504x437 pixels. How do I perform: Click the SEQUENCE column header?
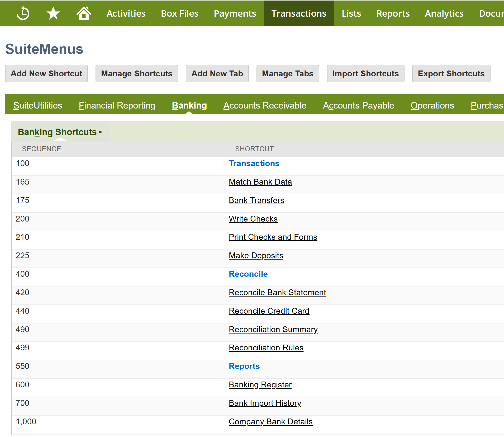pos(41,149)
